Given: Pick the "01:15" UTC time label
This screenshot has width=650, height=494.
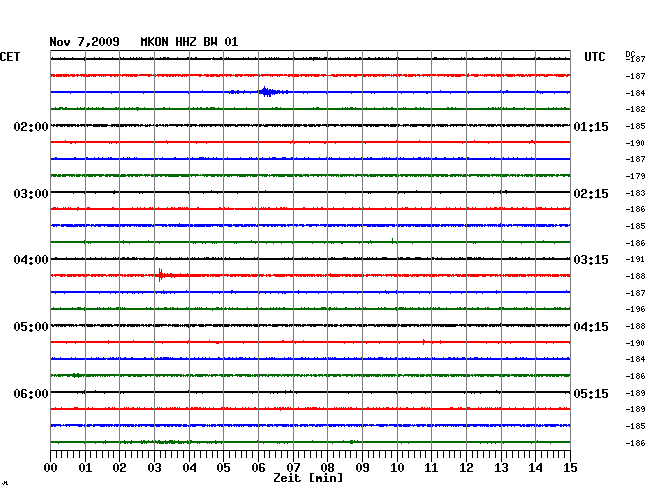Looking at the screenshot, I should click(x=591, y=126).
